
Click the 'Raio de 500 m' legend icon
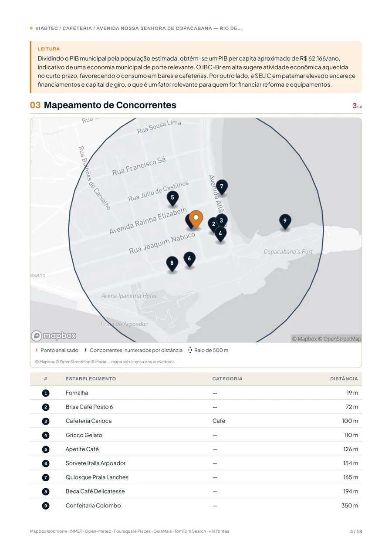click(190, 350)
